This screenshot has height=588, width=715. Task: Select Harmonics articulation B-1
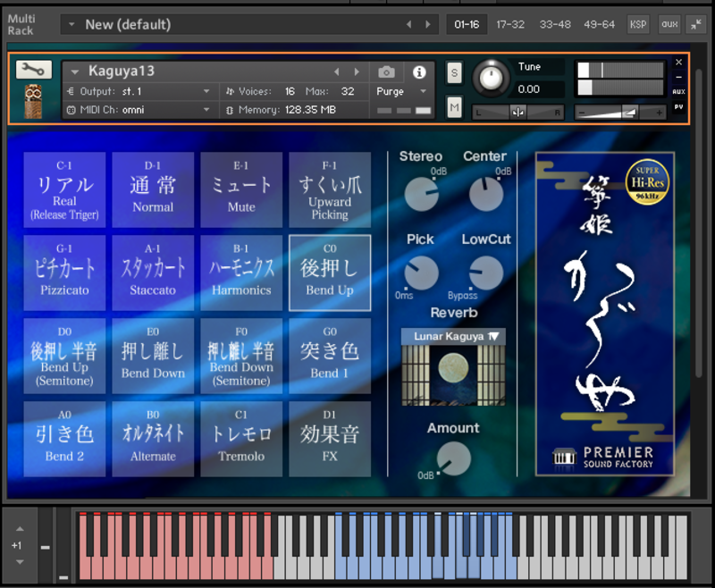(241, 273)
